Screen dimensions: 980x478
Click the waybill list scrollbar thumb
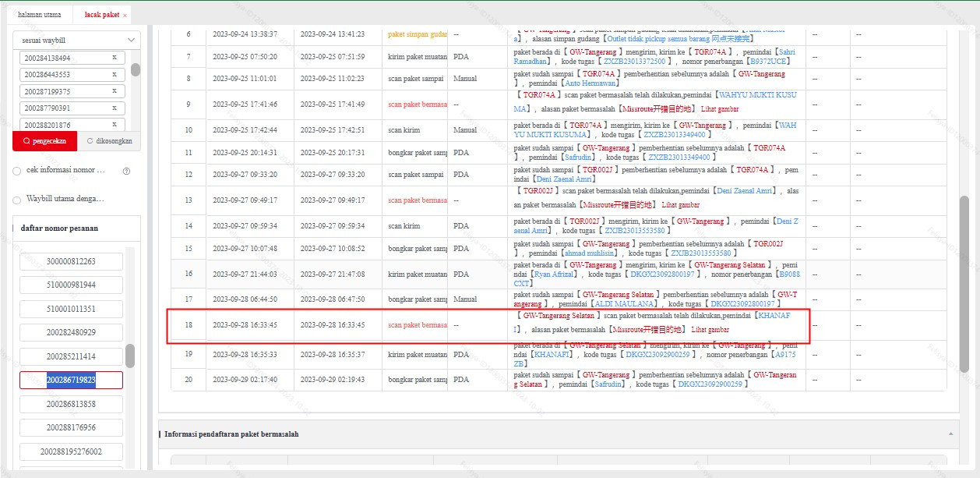[136, 70]
